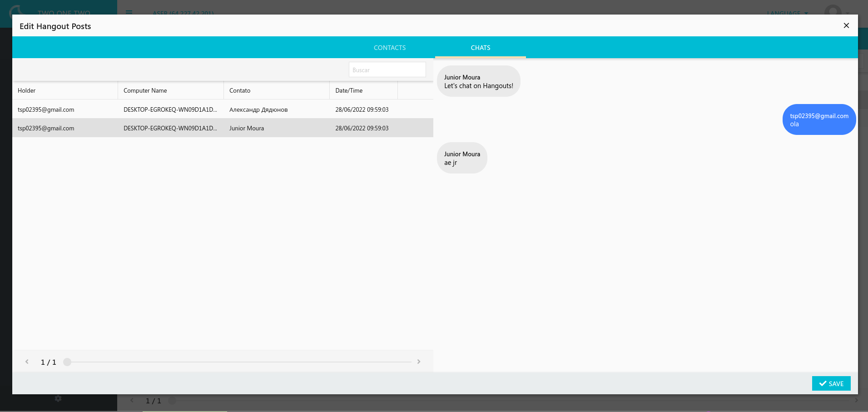This screenshot has height=412, width=868.
Task: Go to next page in dialog pagination
Action: (419, 362)
